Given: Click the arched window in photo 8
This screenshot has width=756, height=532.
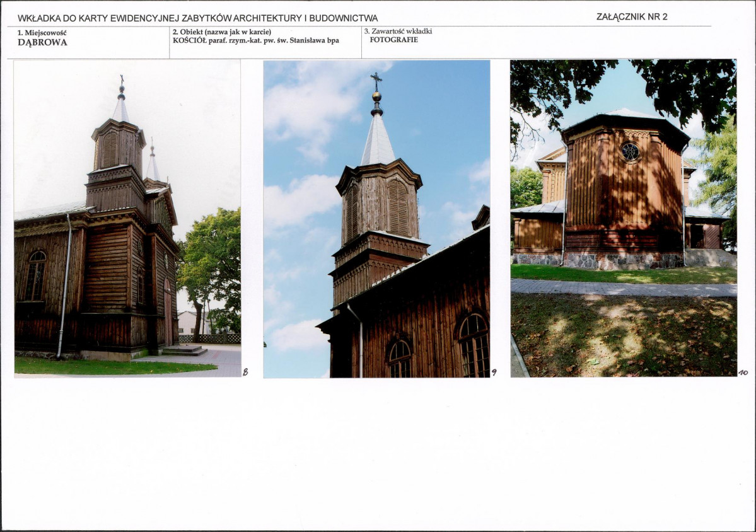Looking at the screenshot, I should coord(35,275).
